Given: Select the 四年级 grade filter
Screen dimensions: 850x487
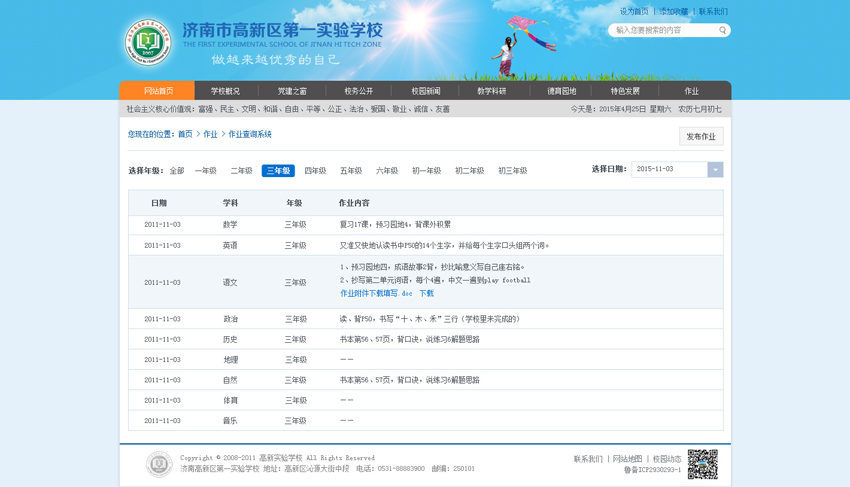Looking at the screenshot, I should [x=315, y=171].
